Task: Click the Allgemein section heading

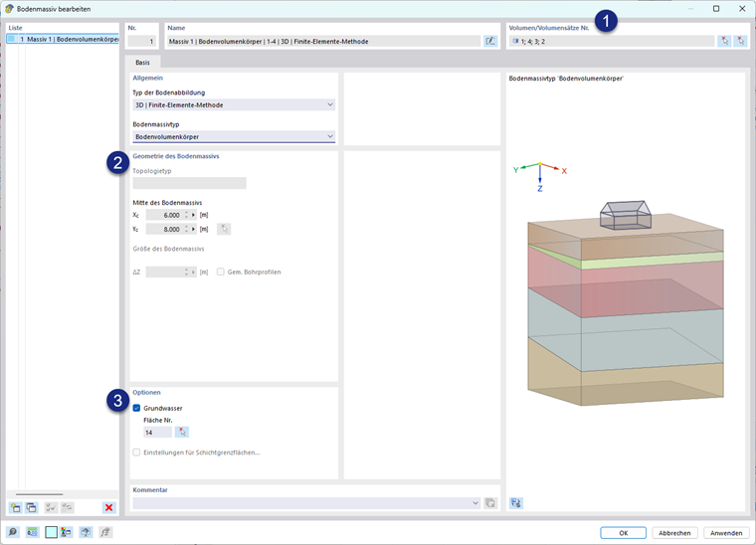Action: (147, 78)
